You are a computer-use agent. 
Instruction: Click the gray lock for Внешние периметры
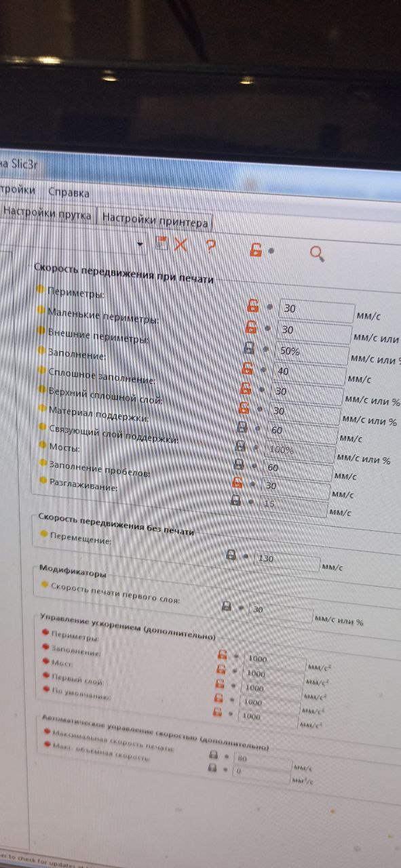[x=248, y=348]
